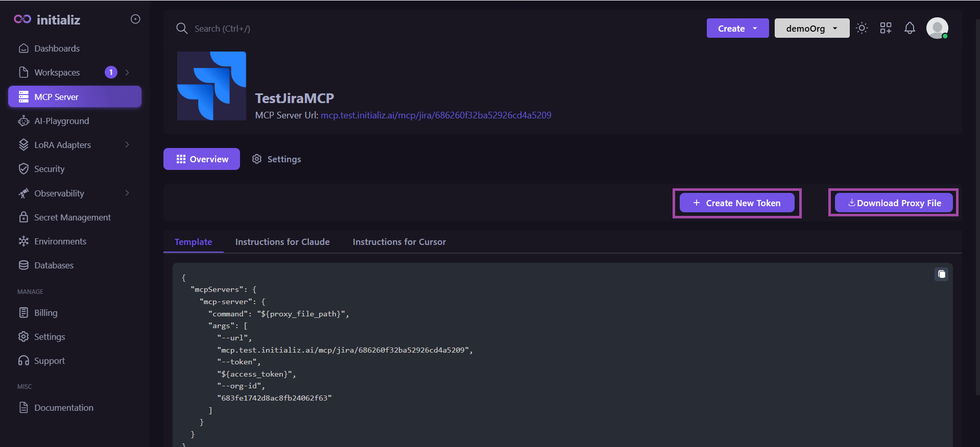The image size is (980, 447).
Task: Copy the template JSON with clipboard icon
Action: 941,275
